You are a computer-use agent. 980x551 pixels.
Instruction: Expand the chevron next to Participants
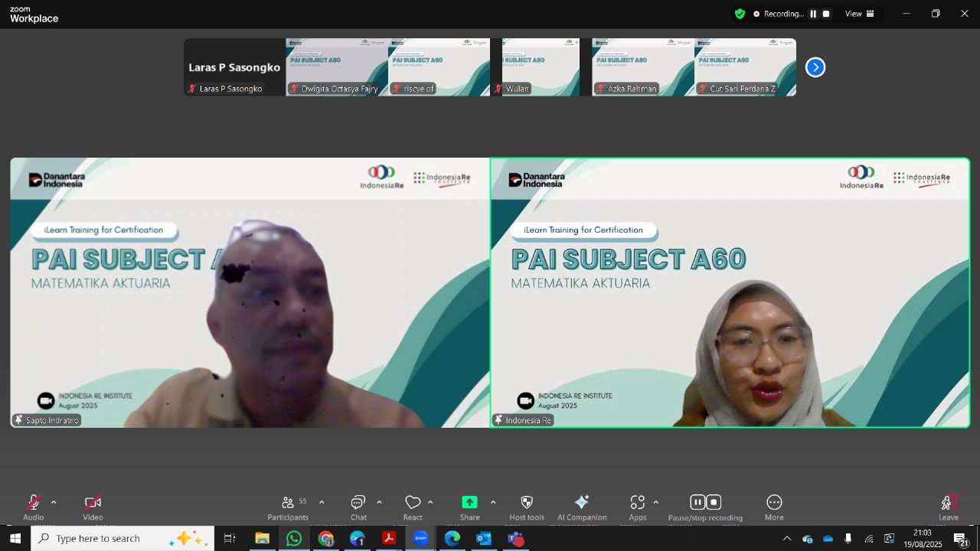(x=322, y=503)
